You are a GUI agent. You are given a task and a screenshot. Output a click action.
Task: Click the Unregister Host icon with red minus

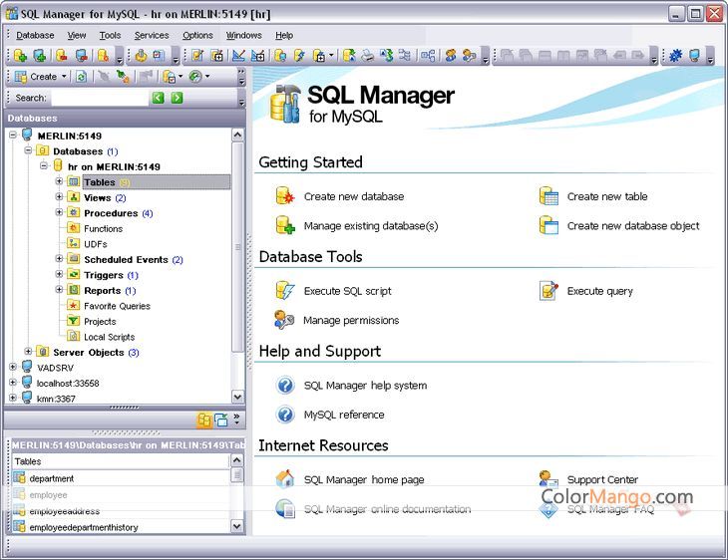pyautogui.click(x=82, y=56)
